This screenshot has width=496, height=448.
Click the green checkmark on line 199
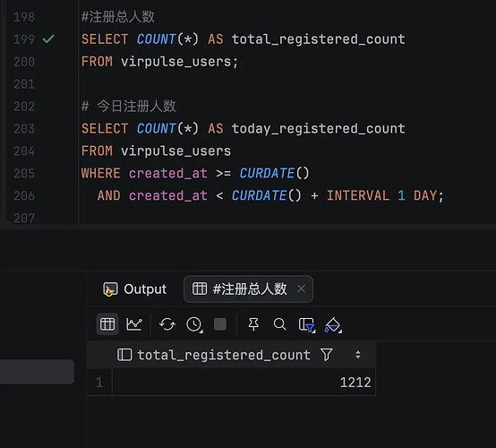click(x=48, y=39)
